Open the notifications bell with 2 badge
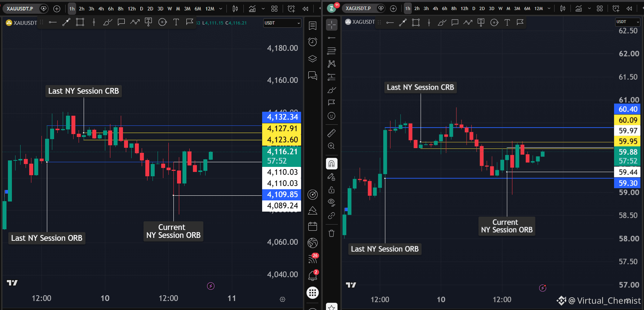The image size is (644, 310). pyautogui.click(x=313, y=275)
